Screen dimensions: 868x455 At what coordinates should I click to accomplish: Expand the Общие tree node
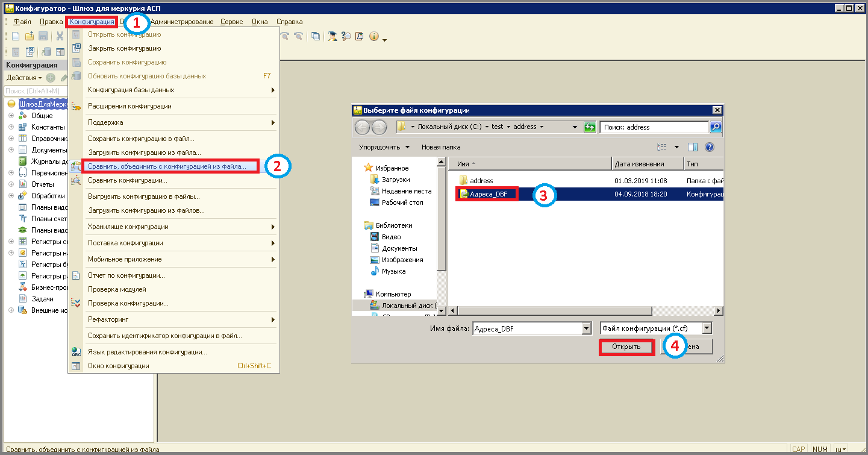coord(11,116)
